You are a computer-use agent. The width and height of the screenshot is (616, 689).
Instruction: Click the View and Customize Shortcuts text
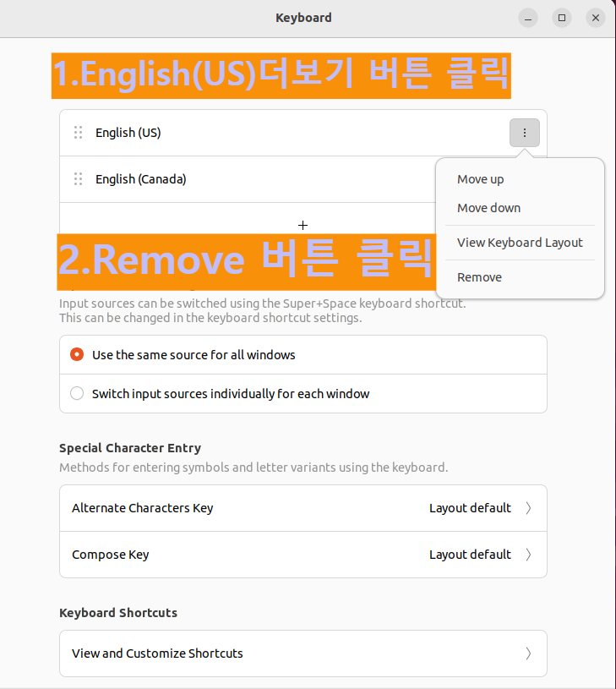pyautogui.click(x=157, y=653)
